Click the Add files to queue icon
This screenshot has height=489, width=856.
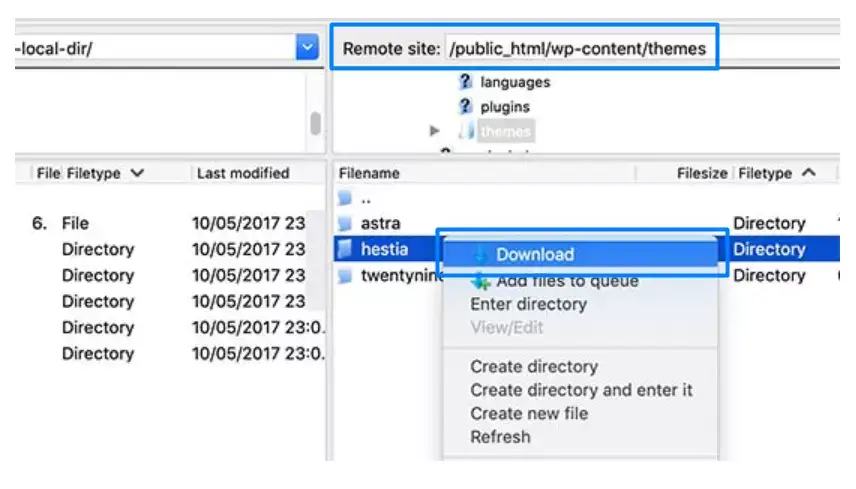tap(480, 281)
